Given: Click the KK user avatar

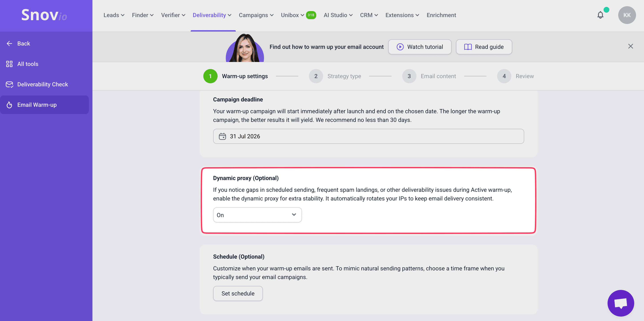Looking at the screenshot, I should pos(627,15).
